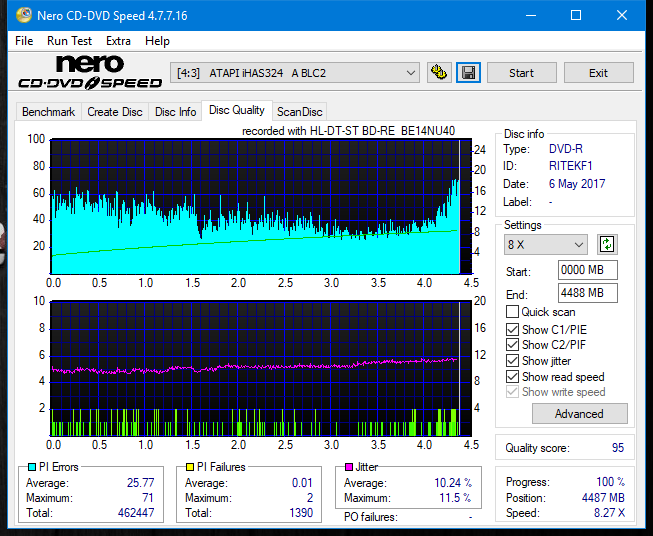The height and width of the screenshot is (536, 653).
Task: Open the Help menu
Action: coord(157,41)
